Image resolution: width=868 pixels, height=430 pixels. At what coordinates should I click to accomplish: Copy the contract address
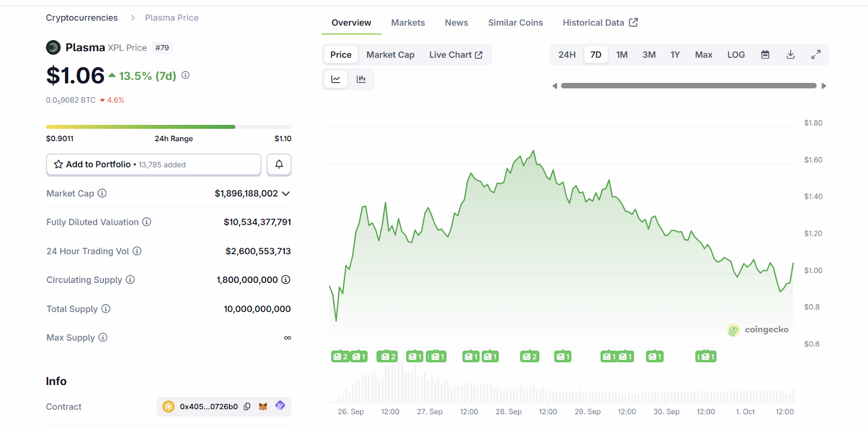(x=247, y=407)
